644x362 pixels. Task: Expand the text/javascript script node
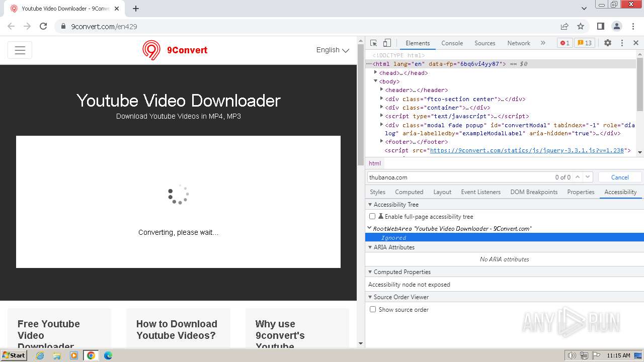pyautogui.click(x=382, y=116)
